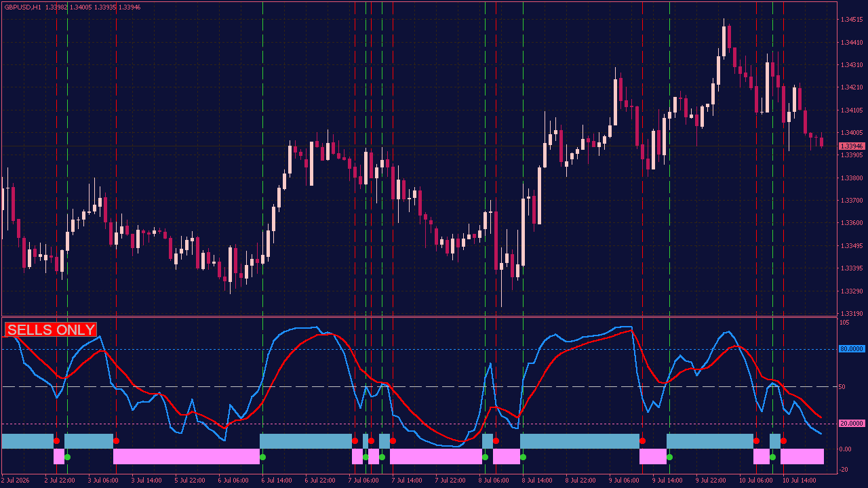The height and width of the screenshot is (488, 868).
Task: Click price axis value 1.33495
Action: click(852, 246)
